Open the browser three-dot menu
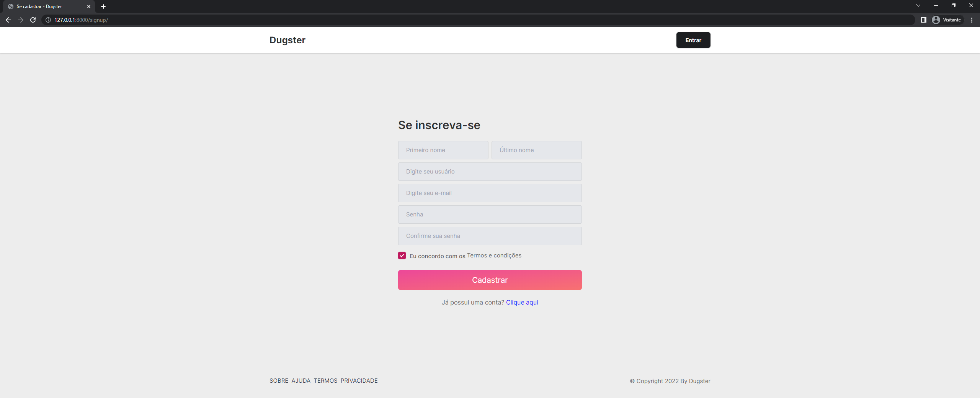Screen dimensions: 980x398 (x=972, y=20)
